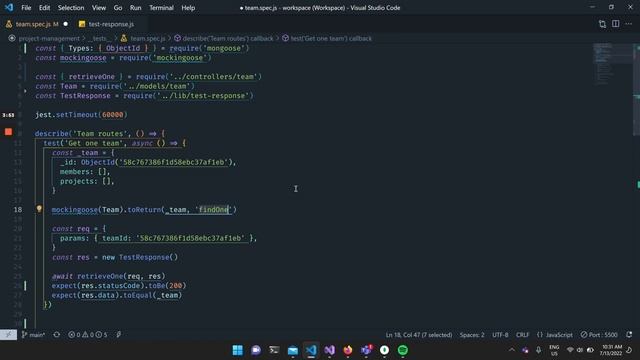Screen dimensions: 640x360
Task: Select test('Get one team') callback breadcrumb
Action: [331, 38]
